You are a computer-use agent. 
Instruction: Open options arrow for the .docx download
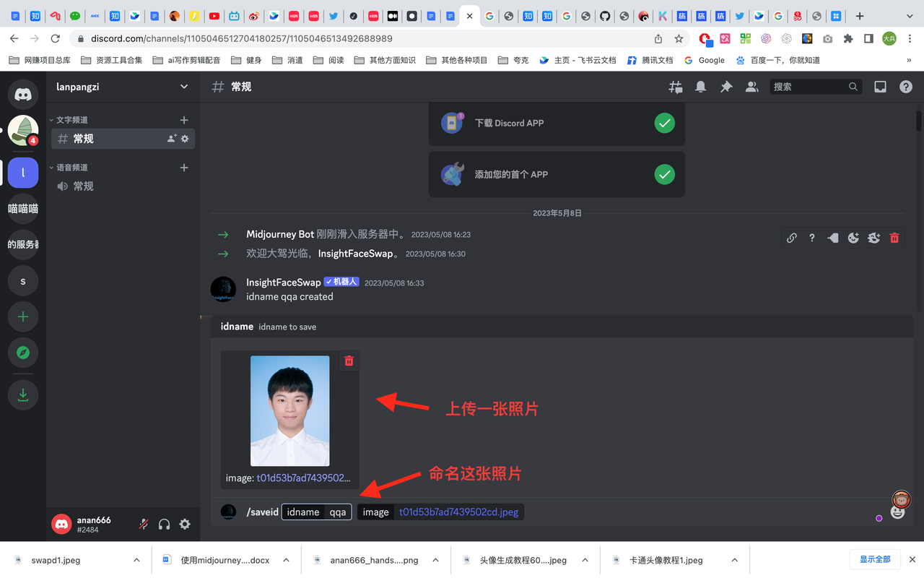[x=287, y=560]
